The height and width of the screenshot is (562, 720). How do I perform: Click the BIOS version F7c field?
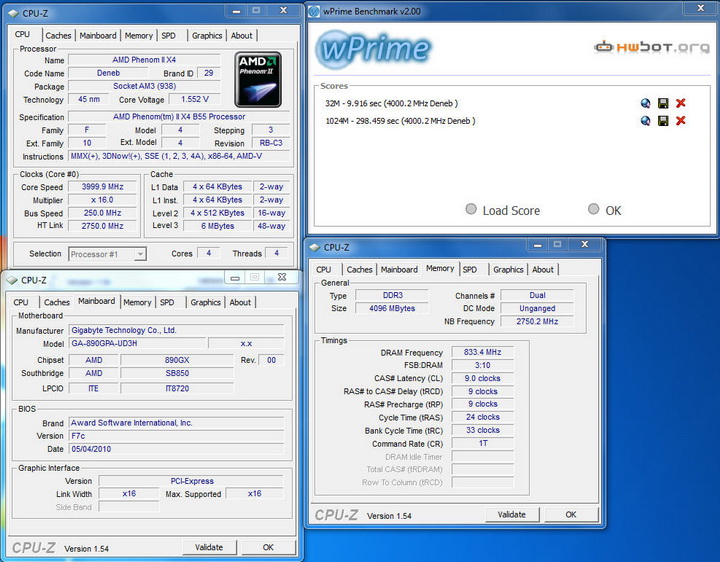coord(176,436)
